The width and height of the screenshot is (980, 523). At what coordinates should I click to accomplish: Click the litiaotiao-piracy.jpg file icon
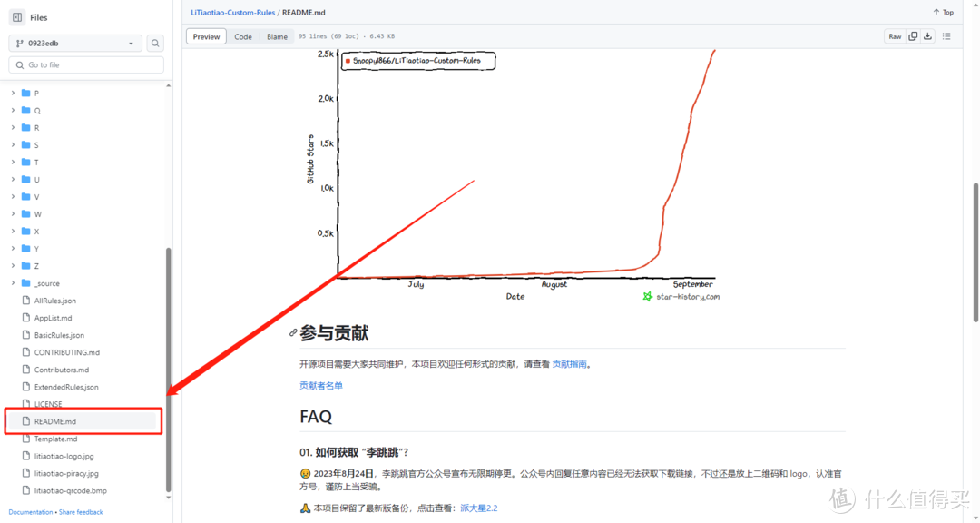(25, 474)
